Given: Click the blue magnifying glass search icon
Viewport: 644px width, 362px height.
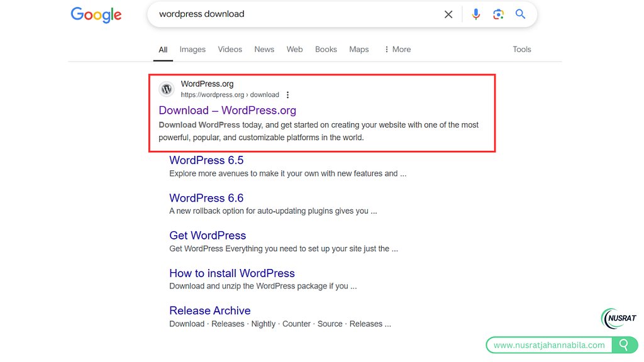Looking at the screenshot, I should pyautogui.click(x=520, y=14).
